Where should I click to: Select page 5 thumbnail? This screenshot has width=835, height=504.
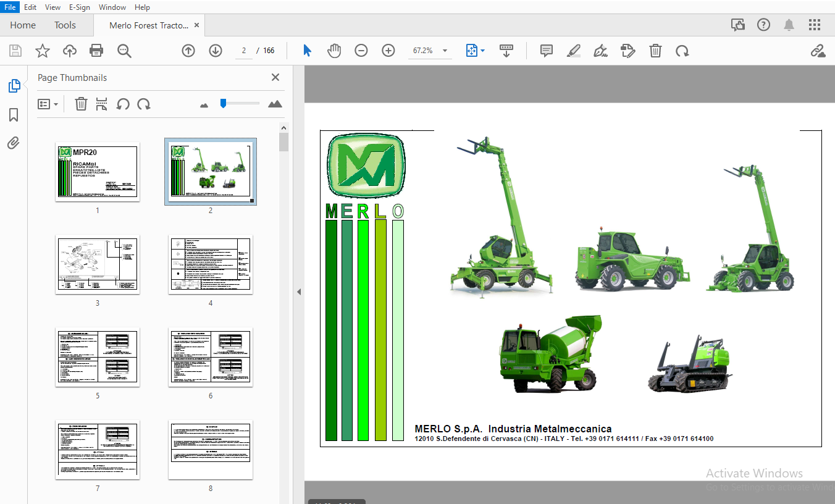(98, 357)
